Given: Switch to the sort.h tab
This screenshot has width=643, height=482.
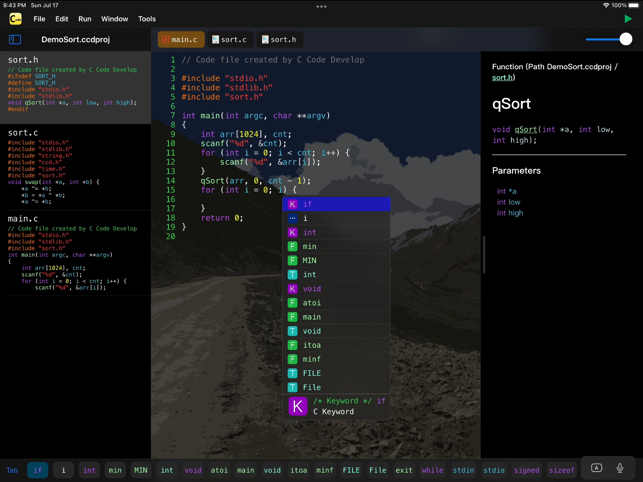Looking at the screenshot, I should pyautogui.click(x=280, y=39).
